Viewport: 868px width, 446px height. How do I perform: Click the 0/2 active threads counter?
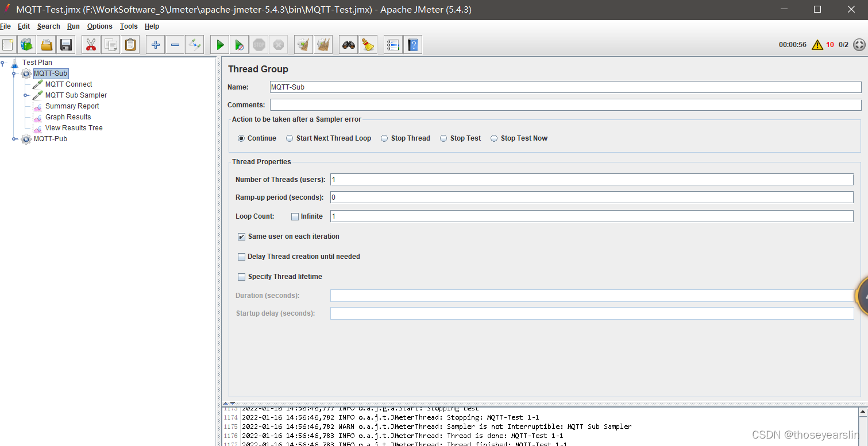[843, 45]
